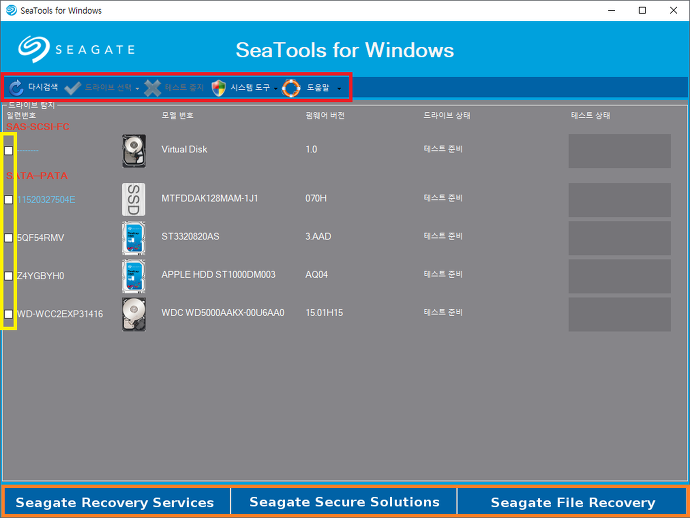
Task: Click the serial number 5QF54RMV
Action: tap(40, 238)
